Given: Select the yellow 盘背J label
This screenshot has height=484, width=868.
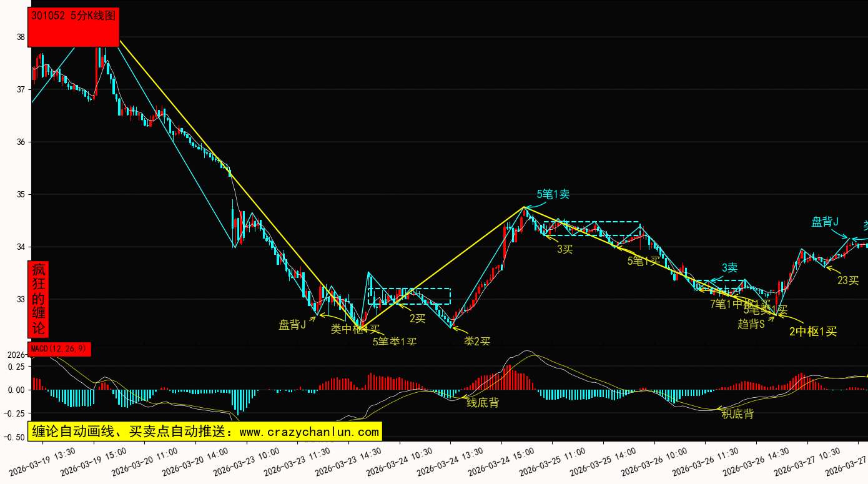Looking at the screenshot, I should pos(292,325).
